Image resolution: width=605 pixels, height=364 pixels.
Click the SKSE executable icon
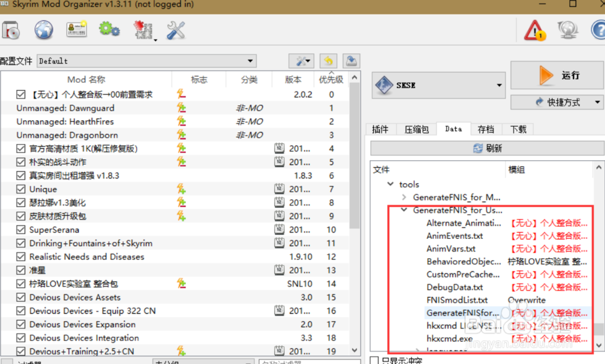click(x=384, y=85)
